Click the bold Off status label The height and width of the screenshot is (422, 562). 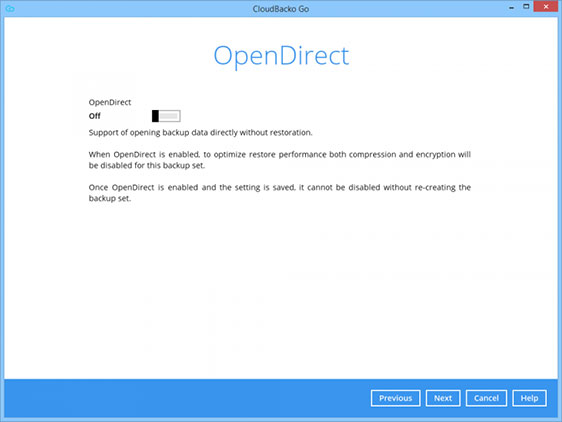pyautogui.click(x=95, y=116)
